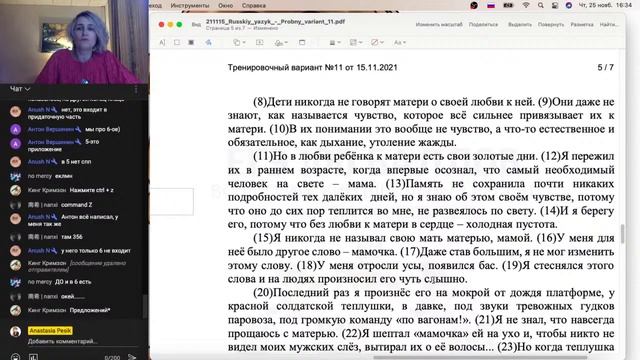Click the Wi-Fi status icon
The height and width of the screenshot is (360, 640).
(x=526, y=5)
